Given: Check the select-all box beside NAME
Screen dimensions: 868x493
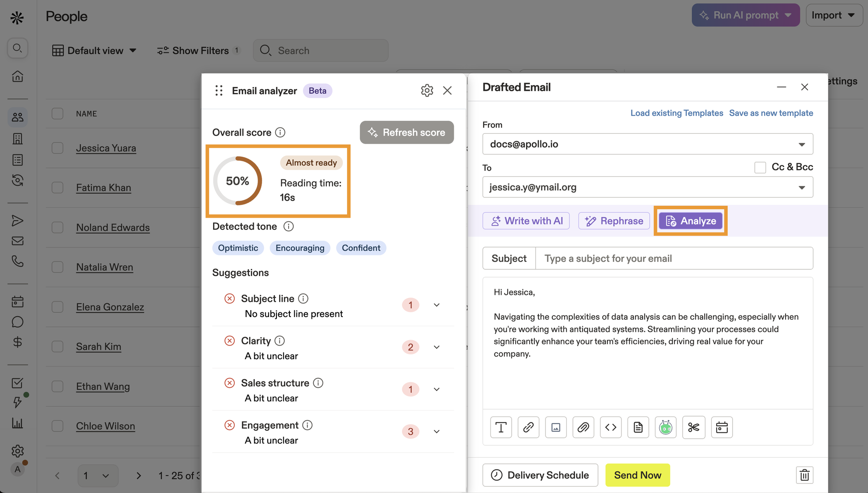Looking at the screenshot, I should (x=57, y=114).
